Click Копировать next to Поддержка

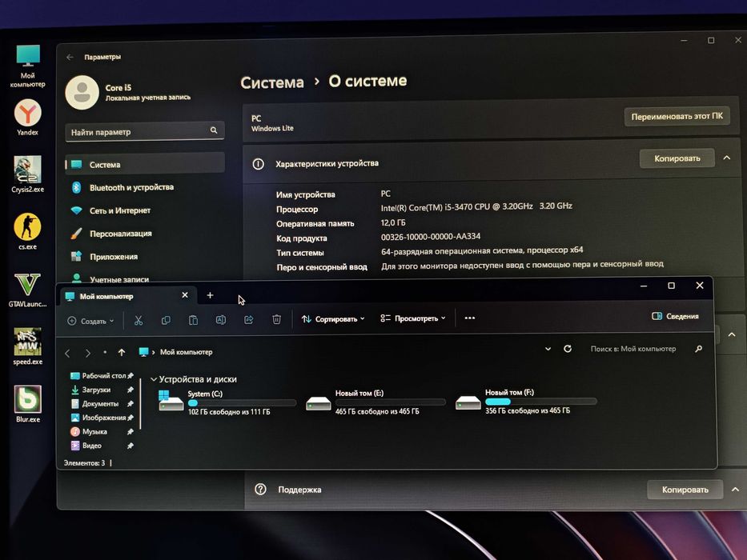coord(685,489)
